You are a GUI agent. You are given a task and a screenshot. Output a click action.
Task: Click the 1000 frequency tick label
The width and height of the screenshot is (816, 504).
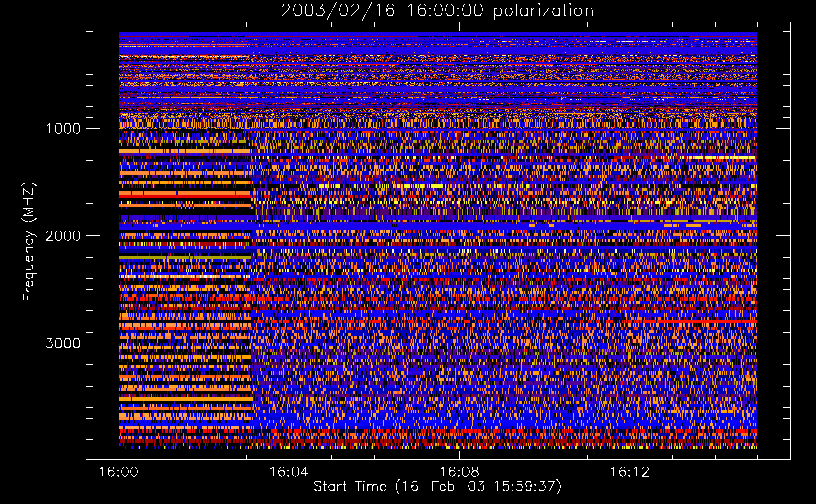coord(63,129)
